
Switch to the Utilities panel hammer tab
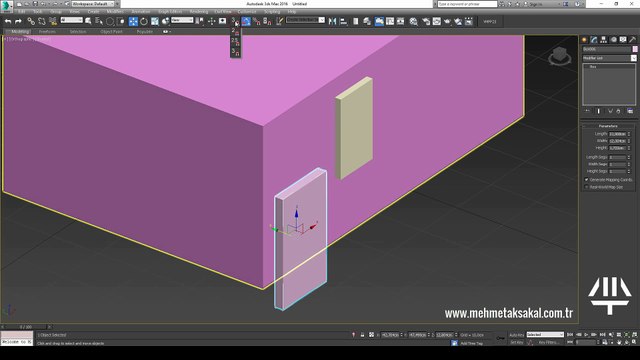point(632,40)
